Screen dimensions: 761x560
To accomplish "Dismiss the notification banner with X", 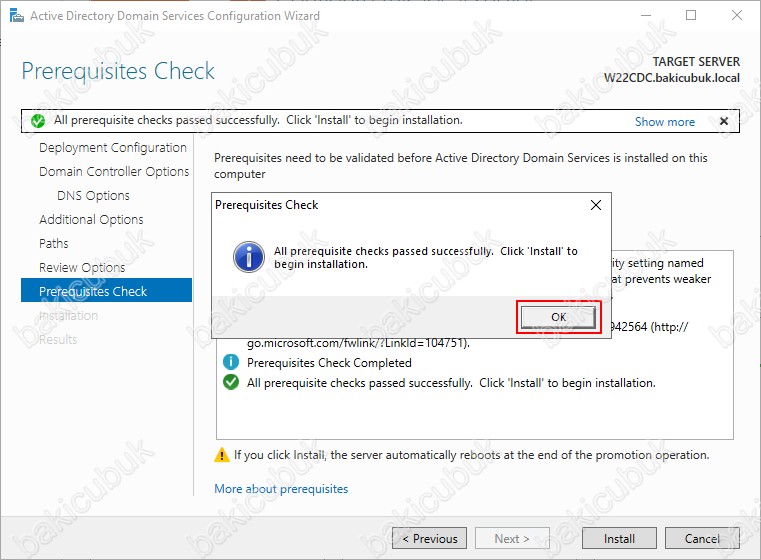I will point(724,121).
